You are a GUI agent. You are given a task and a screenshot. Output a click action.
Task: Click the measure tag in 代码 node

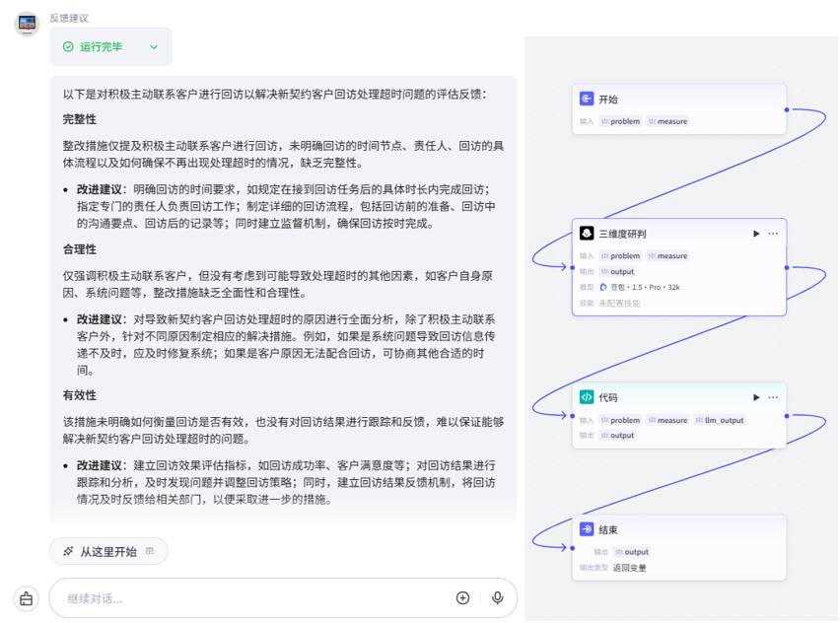pyautogui.click(x=667, y=421)
